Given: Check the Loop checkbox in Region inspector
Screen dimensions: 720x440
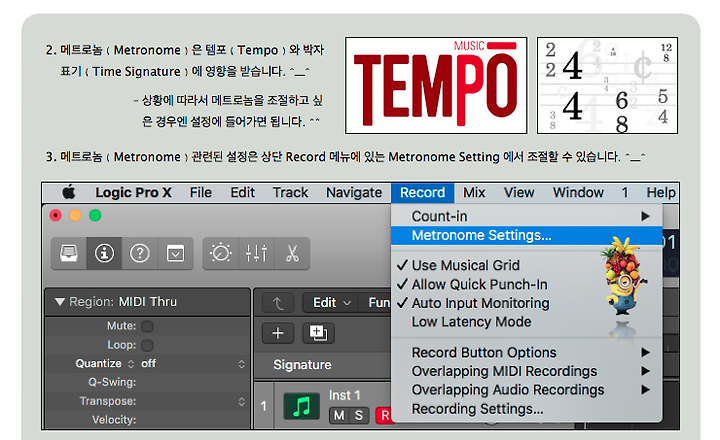Looking at the screenshot, I should point(147,345).
